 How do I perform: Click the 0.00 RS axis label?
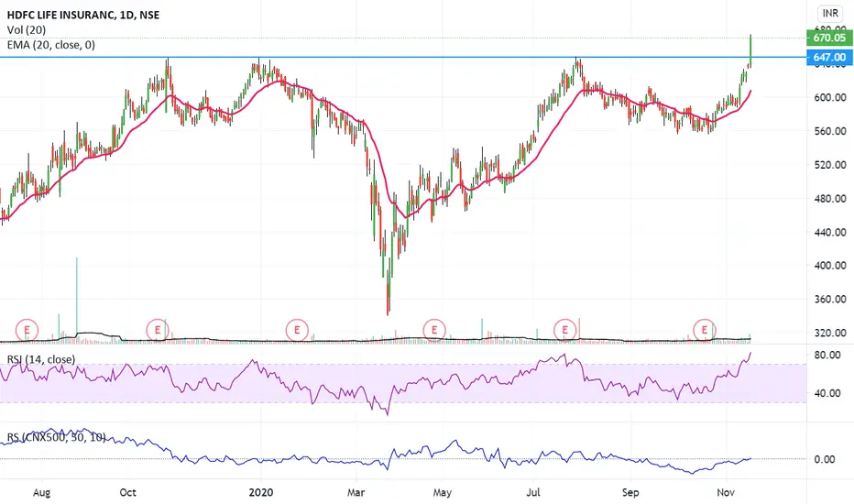pyautogui.click(x=825, y=459)
